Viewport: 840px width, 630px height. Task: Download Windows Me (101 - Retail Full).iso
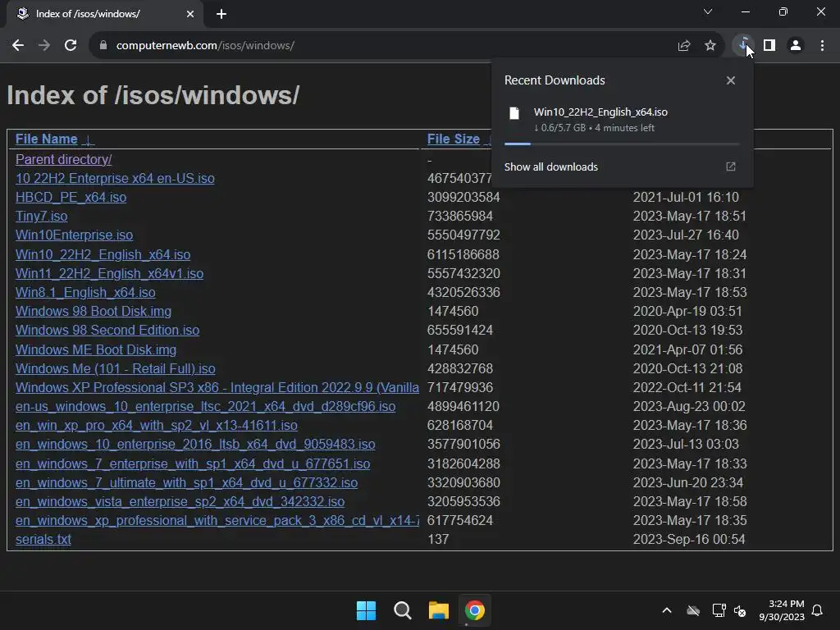pos(115,368)
